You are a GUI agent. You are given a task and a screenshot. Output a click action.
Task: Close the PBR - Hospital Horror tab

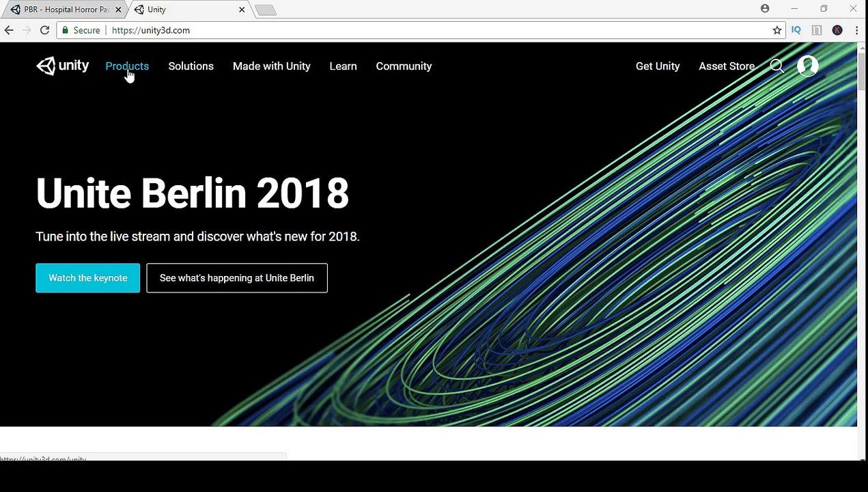point(117,10)
